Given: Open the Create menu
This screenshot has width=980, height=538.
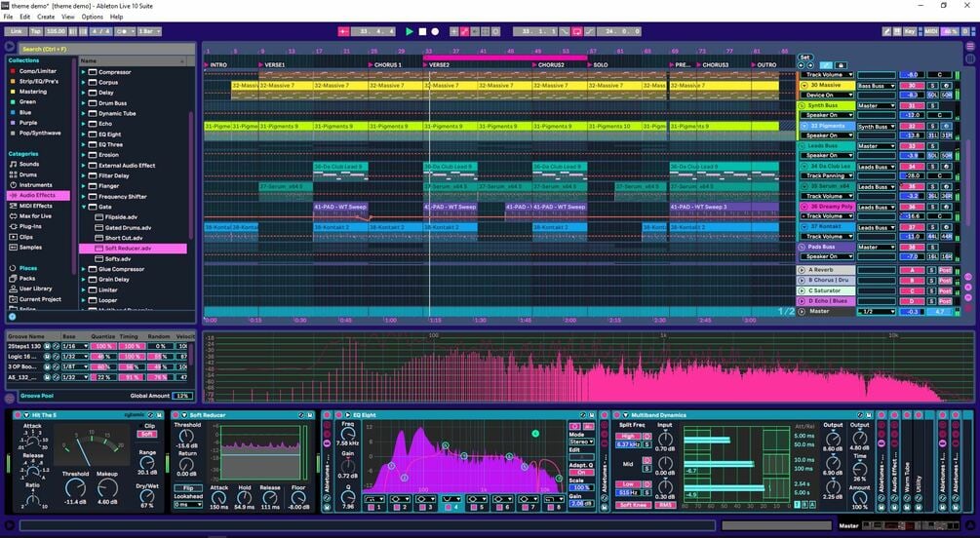Looking at the screenshot, I should pyautogui.click(x=46, y=17).
